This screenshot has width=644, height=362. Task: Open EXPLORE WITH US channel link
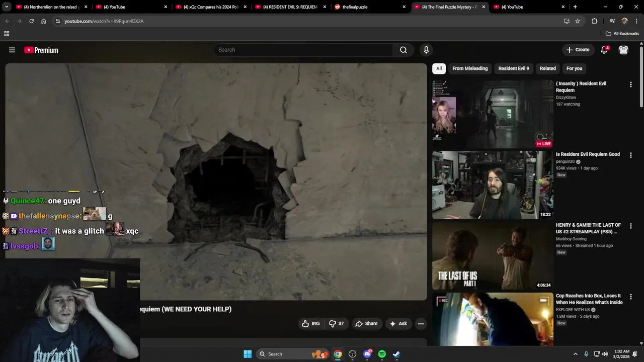(573, 310)
